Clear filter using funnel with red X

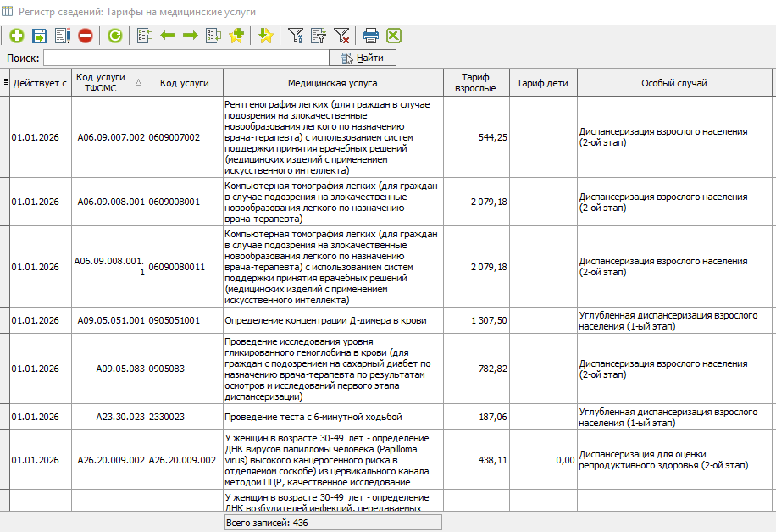(341, 36)
